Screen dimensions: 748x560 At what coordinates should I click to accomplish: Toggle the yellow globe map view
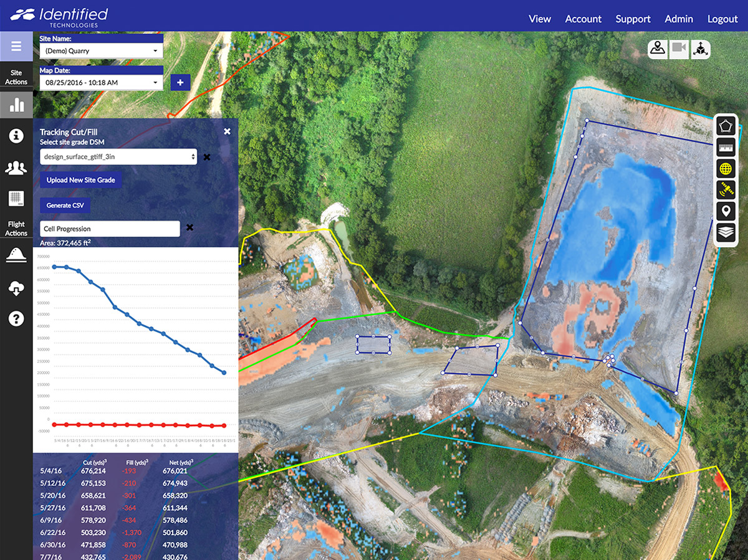725,169
